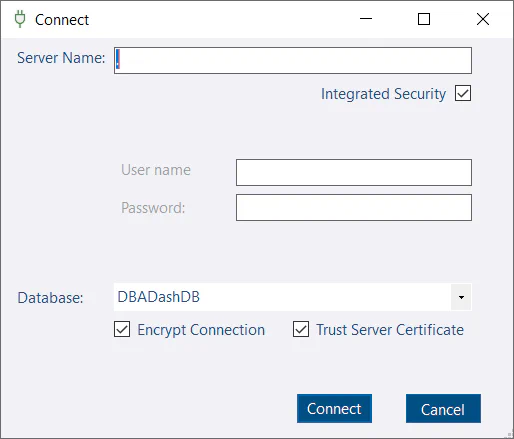Uncheck the Integrated Security checkbox
Viewport: 514px width, 439px height.
pyautogui.click(x=463, y=93)
